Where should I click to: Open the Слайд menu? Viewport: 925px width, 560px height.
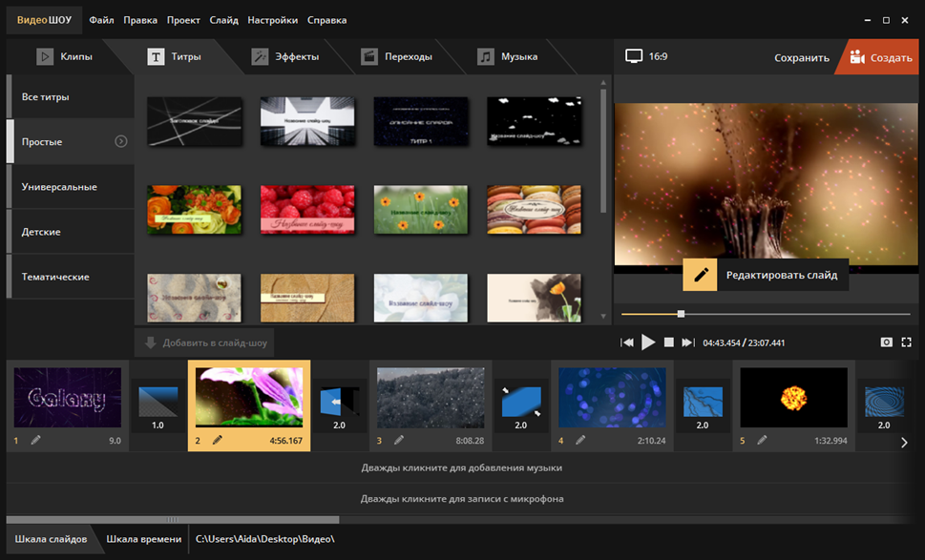[224, 20]
